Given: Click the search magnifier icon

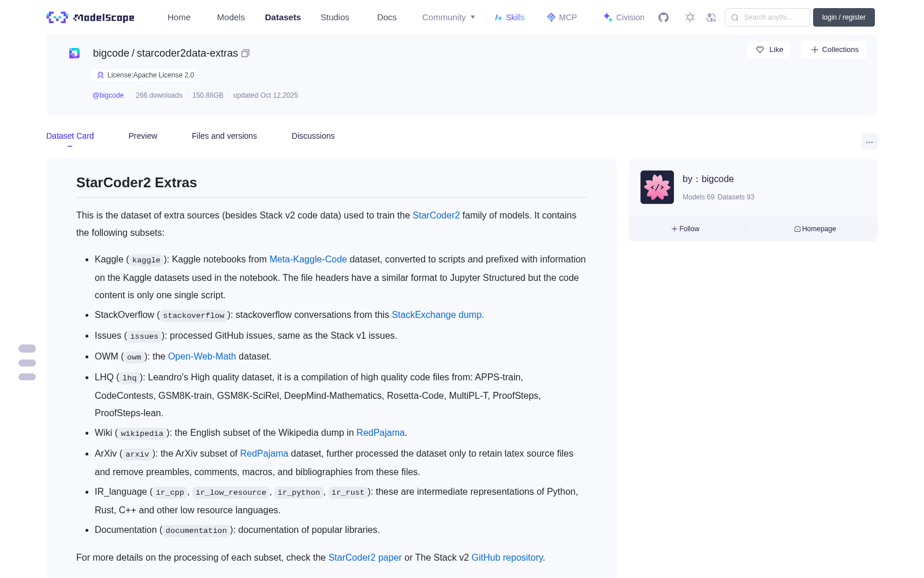Looking at the screenshot, I should (x=735, y=17).
